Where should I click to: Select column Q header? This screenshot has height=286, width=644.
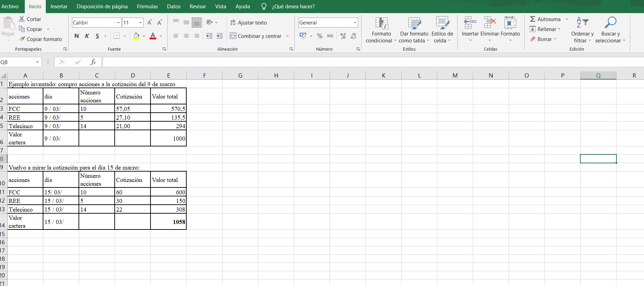pos(598,75)
